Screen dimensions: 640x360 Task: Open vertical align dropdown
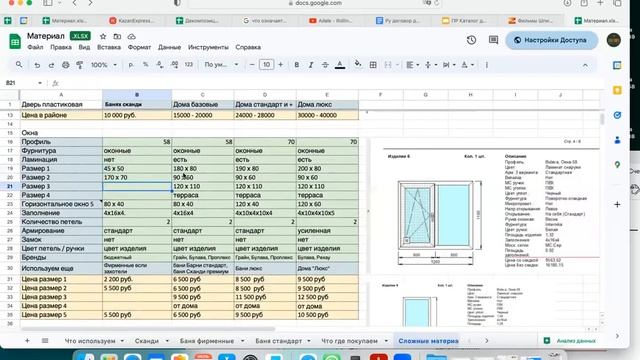431,65
